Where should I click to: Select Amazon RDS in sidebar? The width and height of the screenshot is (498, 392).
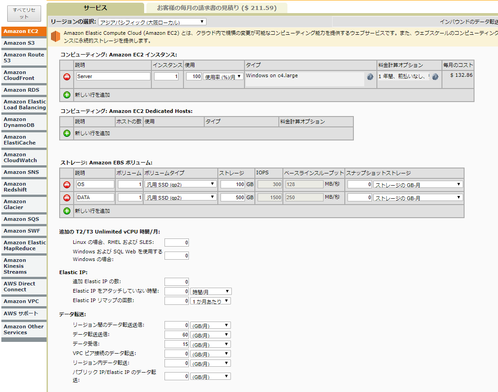pyautogui.click(x=24, y=90)
